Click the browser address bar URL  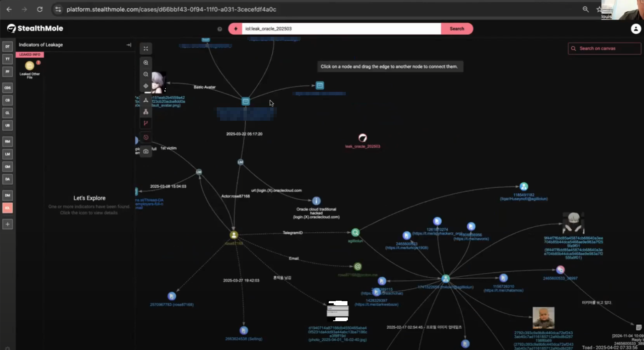click(171, 9)
